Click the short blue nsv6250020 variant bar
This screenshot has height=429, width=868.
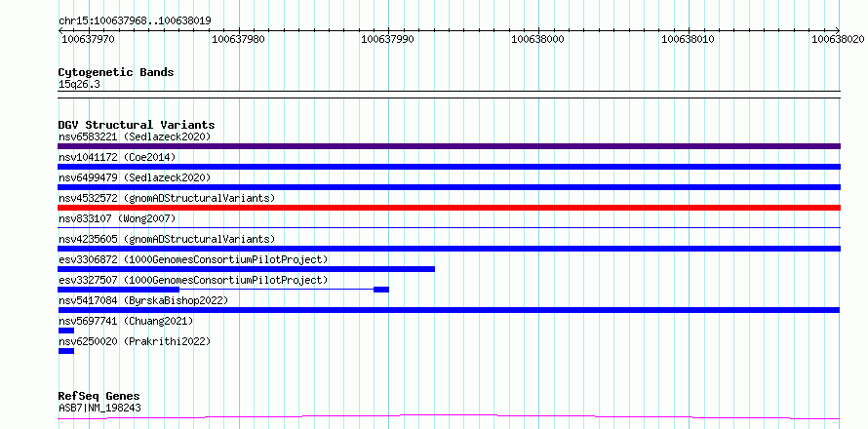tap(66, 351)
